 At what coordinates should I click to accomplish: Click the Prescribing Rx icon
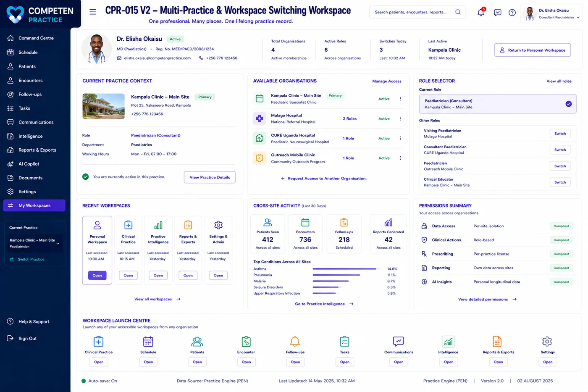point(424,254)
